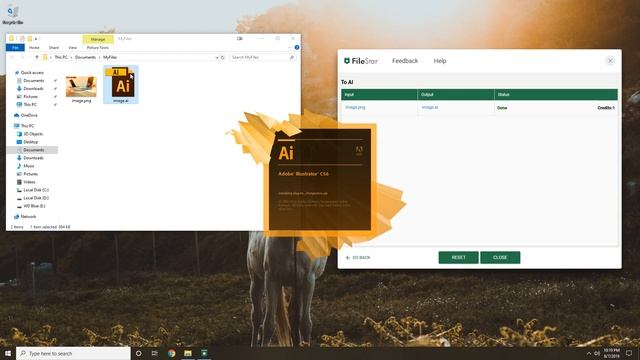Open the address bar history dropdown
The width and height of the screenshot is (640, 360).
pyautogui.click(x=217, y=58)
